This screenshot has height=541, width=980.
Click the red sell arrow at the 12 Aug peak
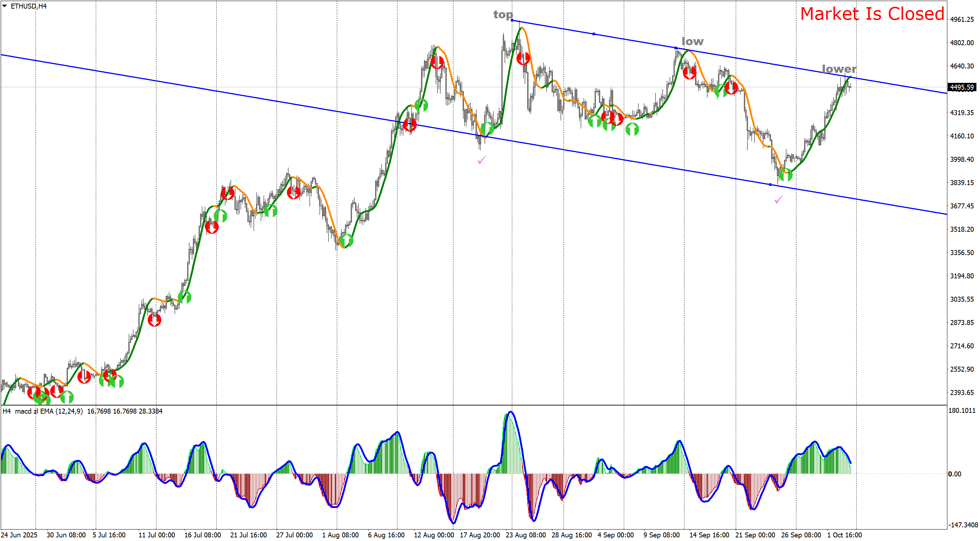(x=437, y=62)
